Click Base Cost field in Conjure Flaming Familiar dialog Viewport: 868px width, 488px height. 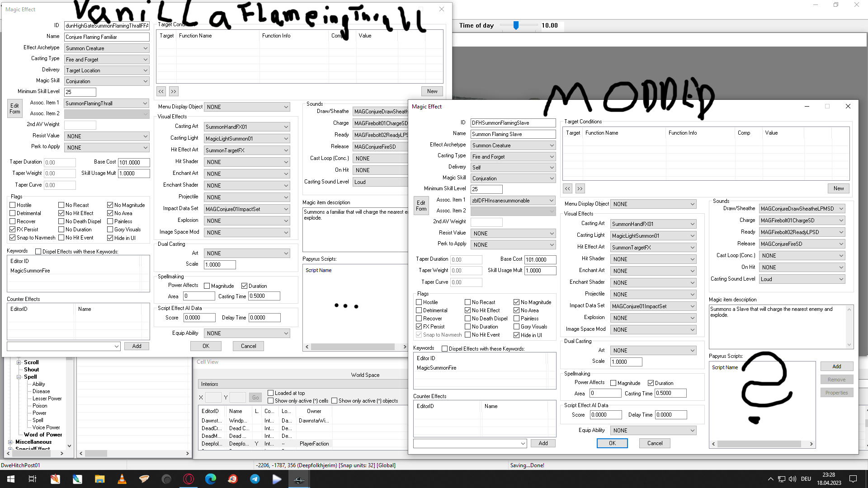134,163
